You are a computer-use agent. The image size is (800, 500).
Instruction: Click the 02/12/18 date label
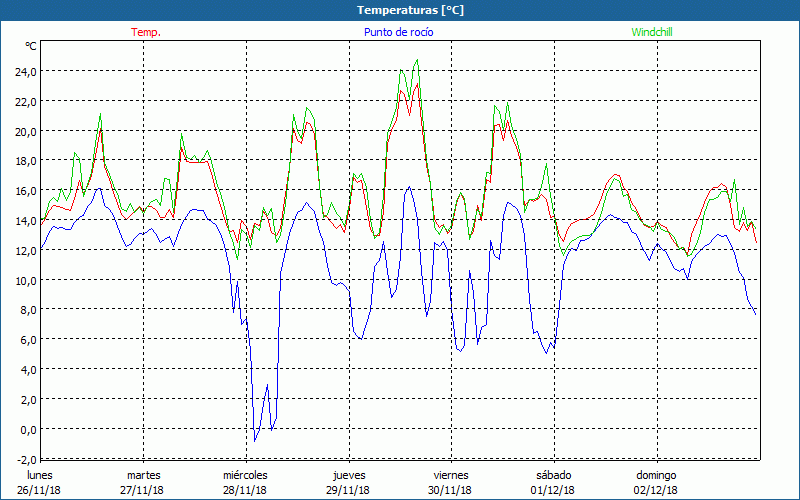[x=656, y=490]
